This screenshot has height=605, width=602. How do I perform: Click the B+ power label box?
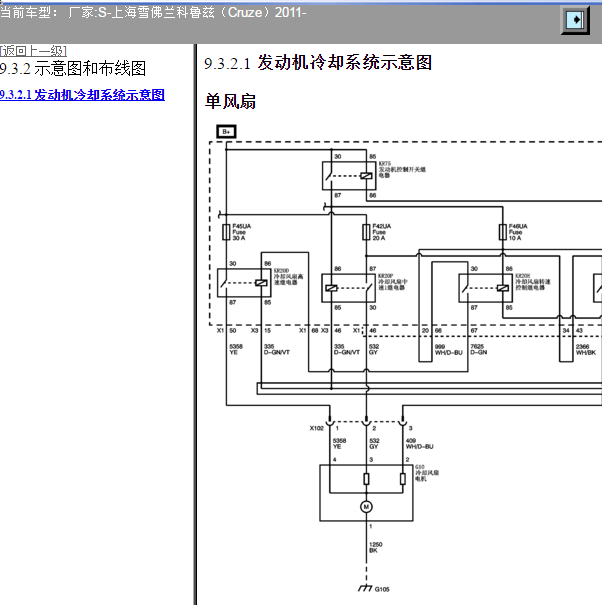tap(226, 132)
